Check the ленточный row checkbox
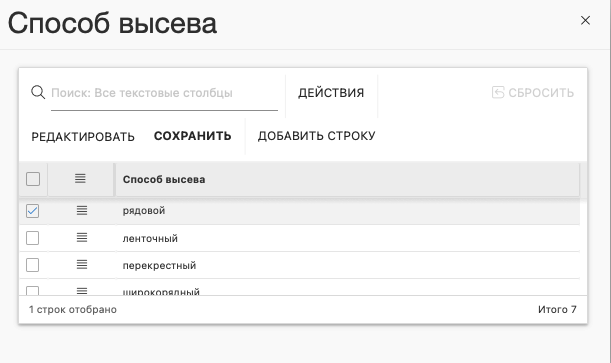The width and height of the screenshot is (611, 363). tap(32, 238)
